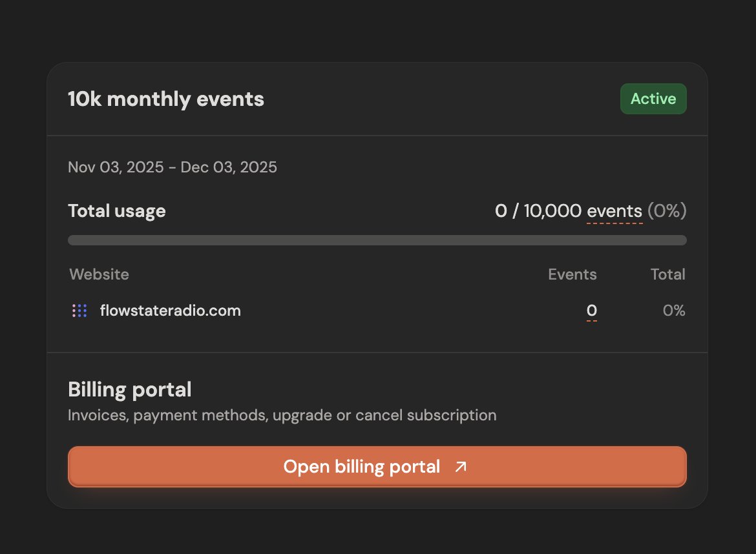
Task: Select the 0% total for flowstateradio.com
Action: 674,311
